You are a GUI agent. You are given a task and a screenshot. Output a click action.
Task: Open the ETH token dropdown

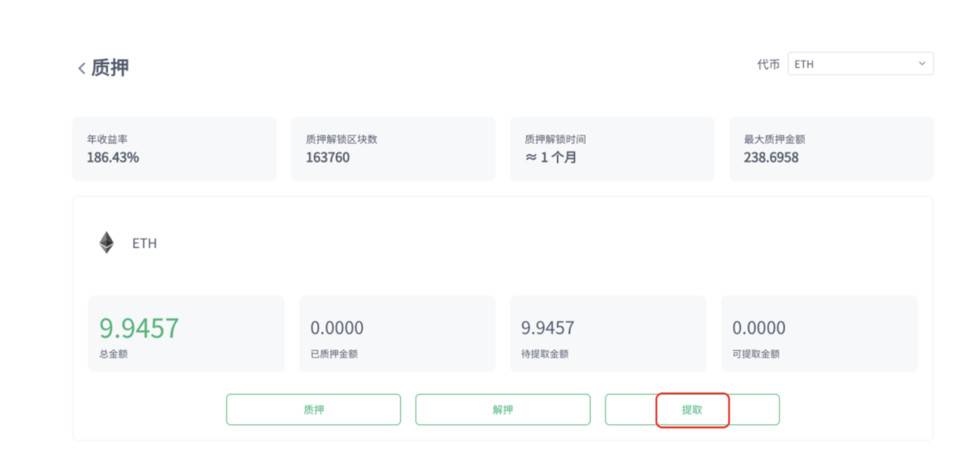point(859,64)
